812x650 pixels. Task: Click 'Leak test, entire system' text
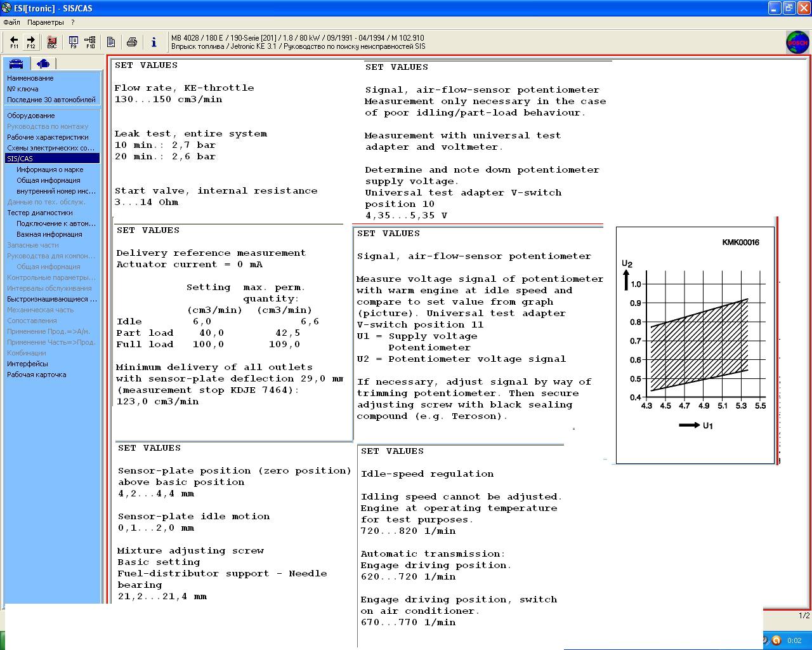pyautogui.click(x=190, y=134)
